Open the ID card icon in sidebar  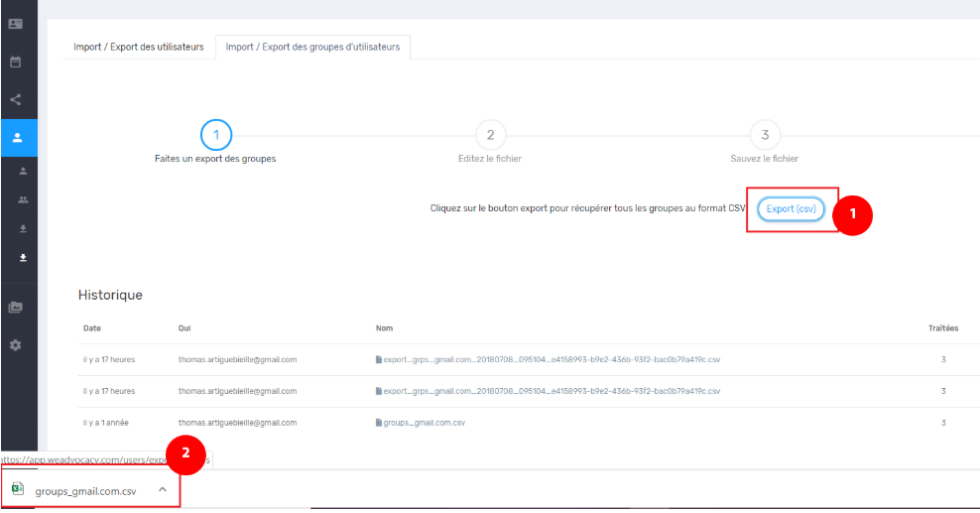(16, 24)
